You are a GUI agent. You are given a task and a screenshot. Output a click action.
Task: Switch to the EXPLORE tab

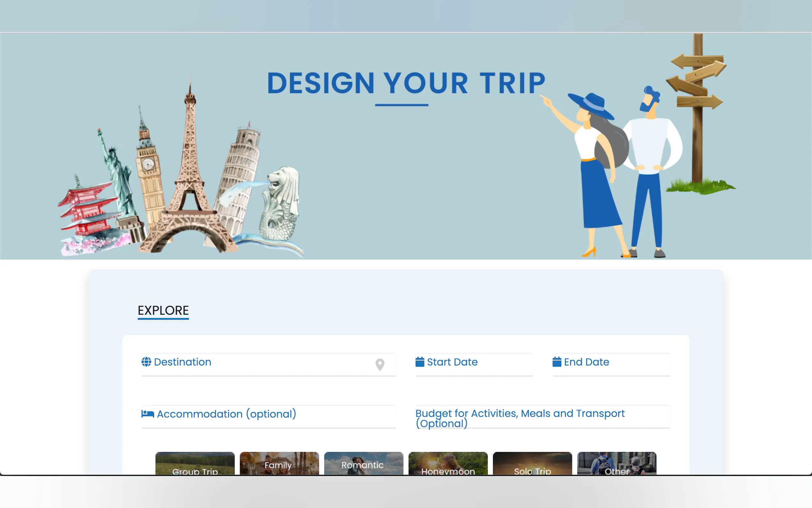[163, 310]
